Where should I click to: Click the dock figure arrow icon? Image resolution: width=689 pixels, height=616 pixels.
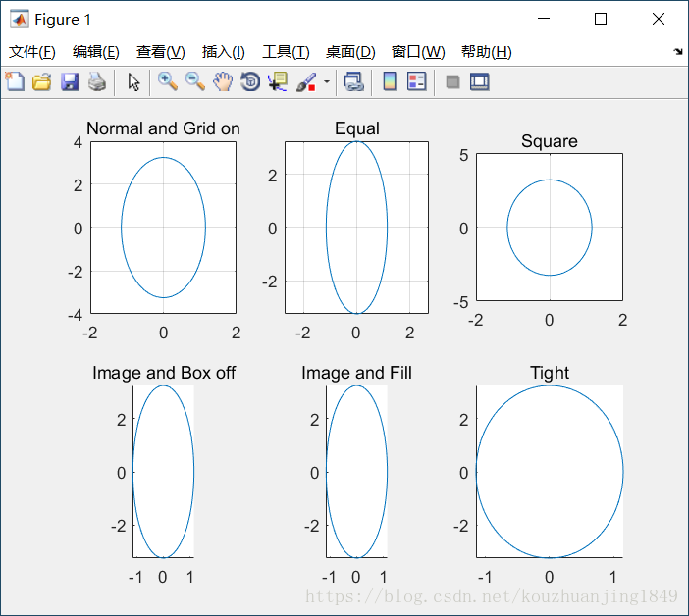click(x=678, y=52)
